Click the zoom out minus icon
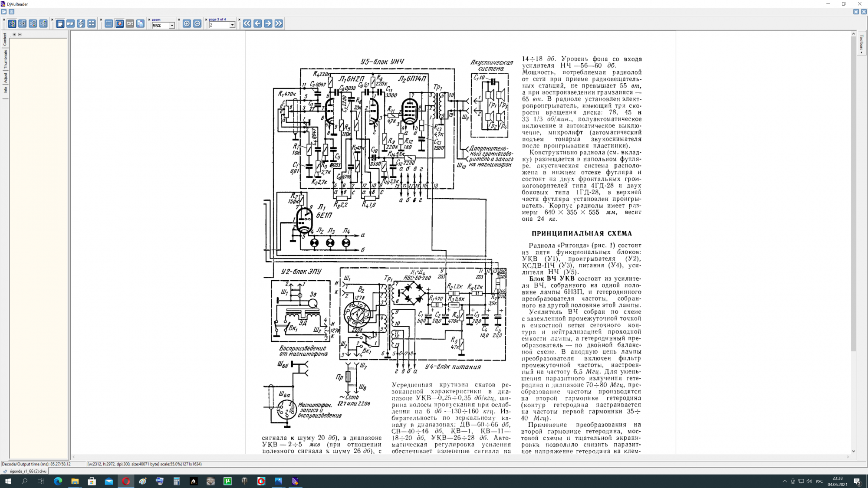Screen dimensions: 868x488 tap(197, 24)
